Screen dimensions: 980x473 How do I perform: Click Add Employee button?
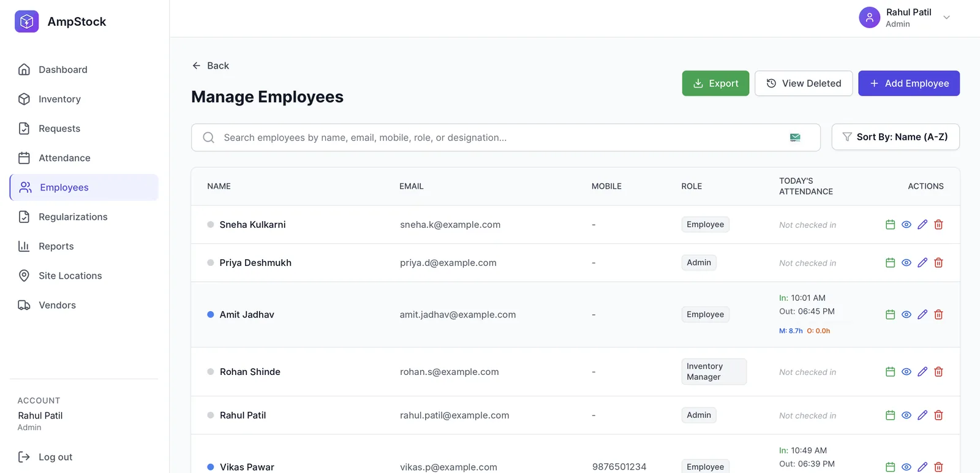(909, 83)
